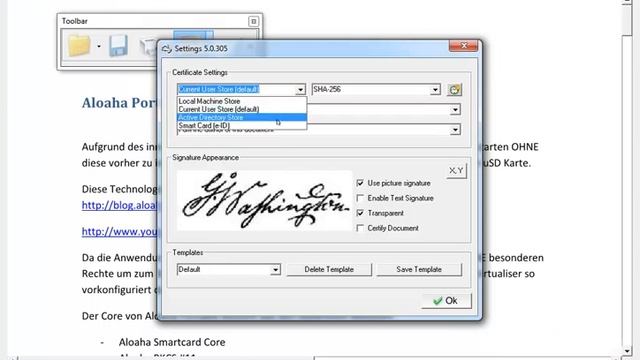Open the Default template dropdown

pos(276,269)
